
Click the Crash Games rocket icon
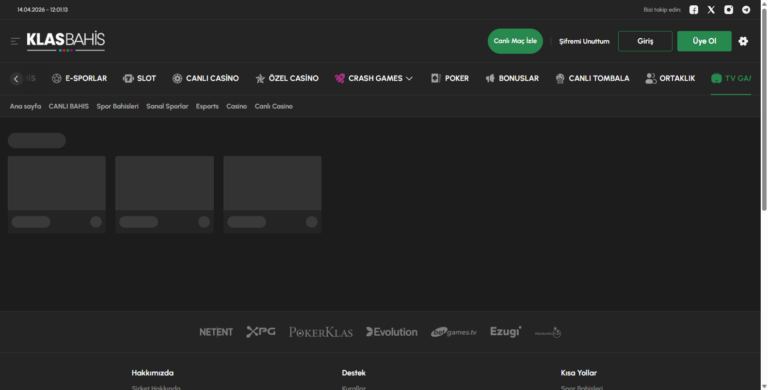(x=339, y=78)
